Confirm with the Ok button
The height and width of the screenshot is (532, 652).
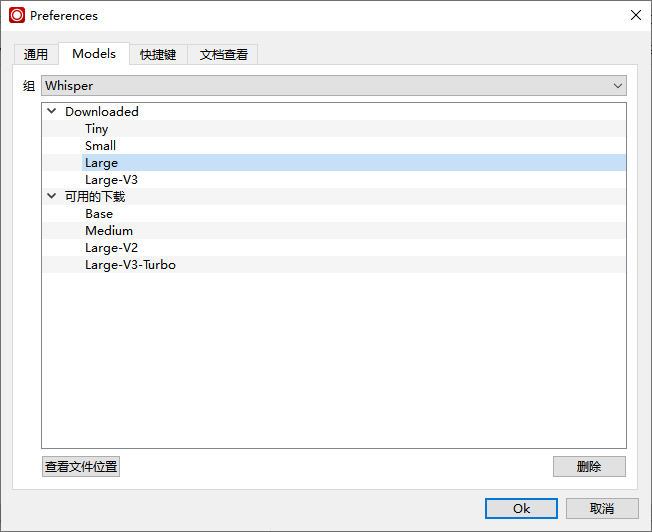click(x=521, y=508)
